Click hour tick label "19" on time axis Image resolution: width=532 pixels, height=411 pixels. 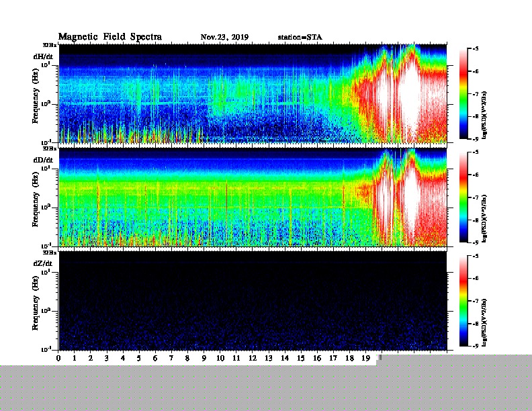(365, 358)
